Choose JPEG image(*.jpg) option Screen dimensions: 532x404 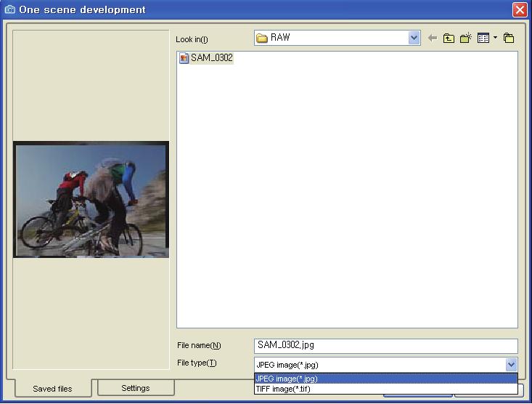(x=386, y=378)
